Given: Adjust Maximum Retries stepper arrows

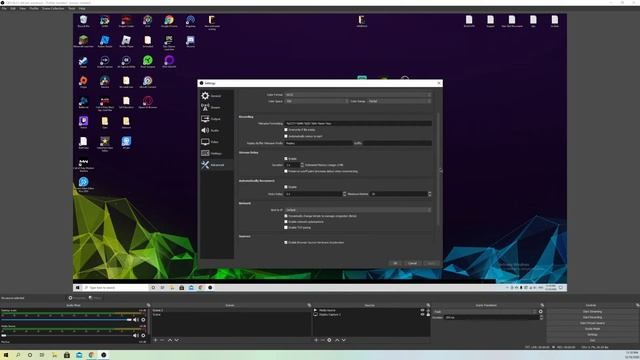Looking at the screenshot, I should click(429, 194).
